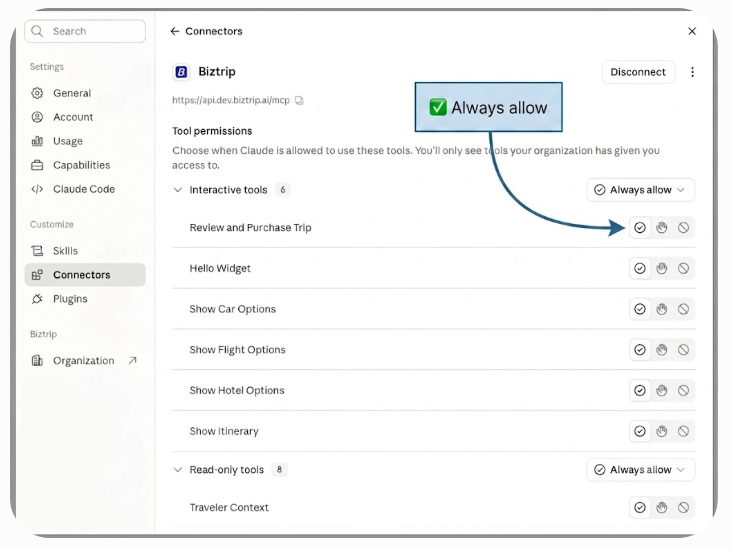Viewport: 731px width, 548px height.
Task: Block the Review and Purchase Trip tool
Action: [x=683, y=228]
